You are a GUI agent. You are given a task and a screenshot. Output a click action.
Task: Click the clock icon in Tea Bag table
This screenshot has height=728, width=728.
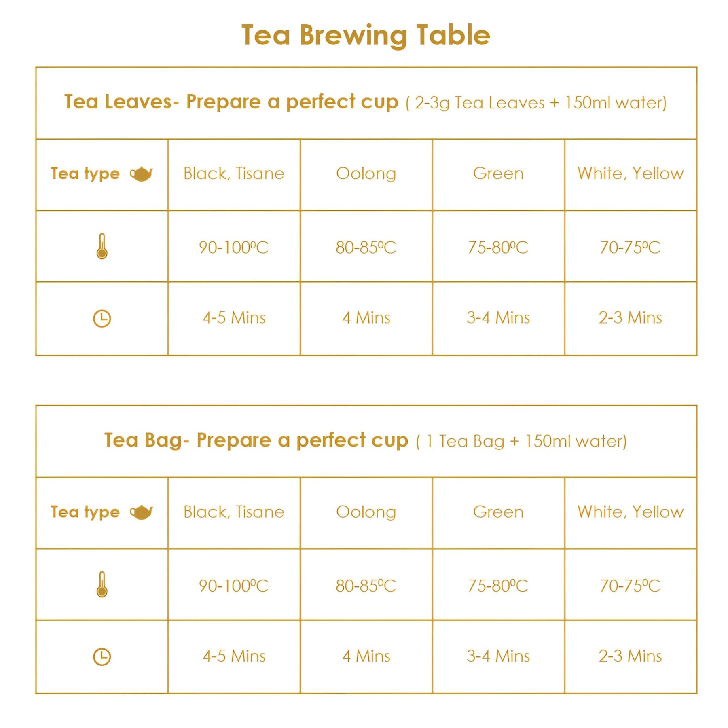pyautogui.click(x=102, y=656)
